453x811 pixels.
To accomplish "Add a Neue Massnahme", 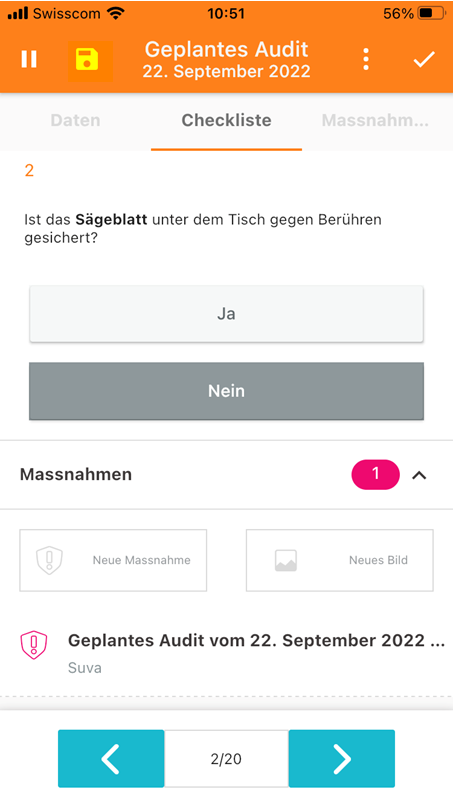I will tap(113, 561).
